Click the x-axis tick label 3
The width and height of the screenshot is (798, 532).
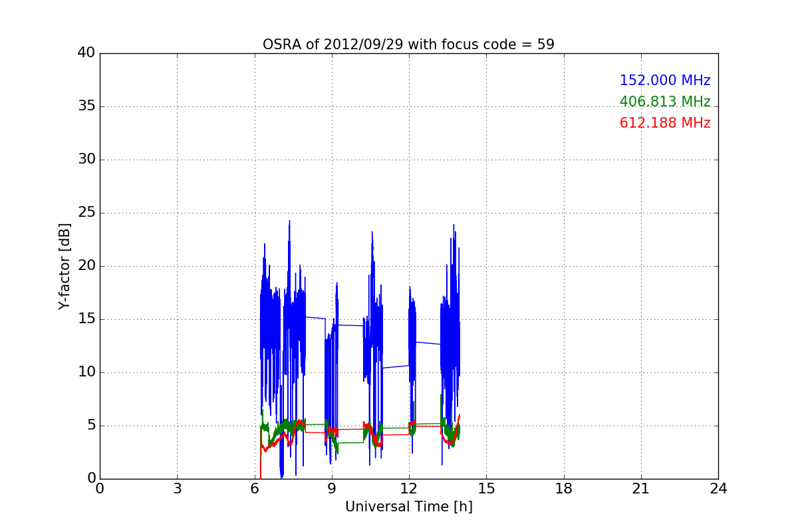tap(177, 488)
